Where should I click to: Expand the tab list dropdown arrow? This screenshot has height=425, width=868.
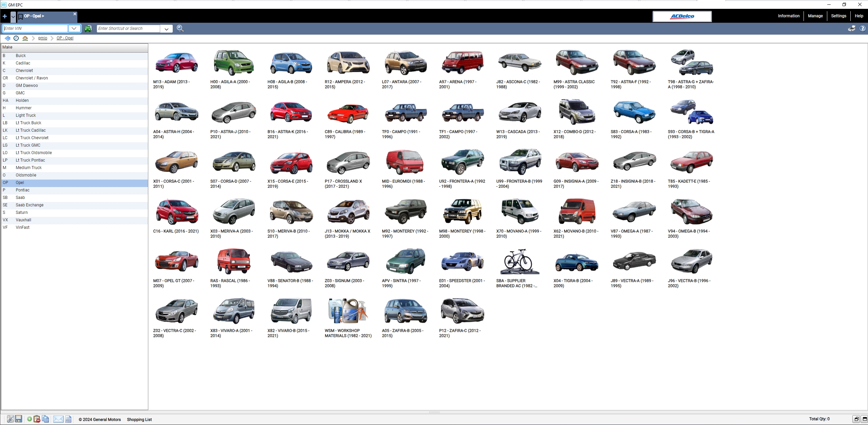(13, 16)
